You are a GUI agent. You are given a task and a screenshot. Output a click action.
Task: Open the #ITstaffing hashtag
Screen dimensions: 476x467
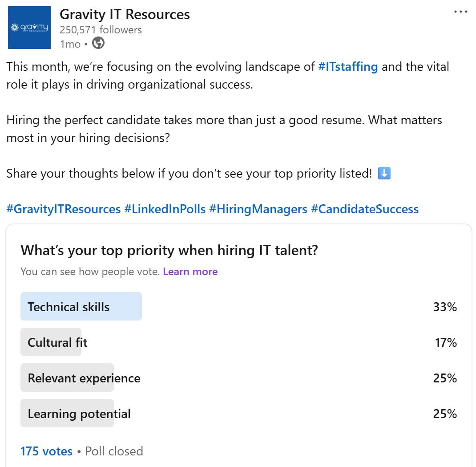coord(348,67)
